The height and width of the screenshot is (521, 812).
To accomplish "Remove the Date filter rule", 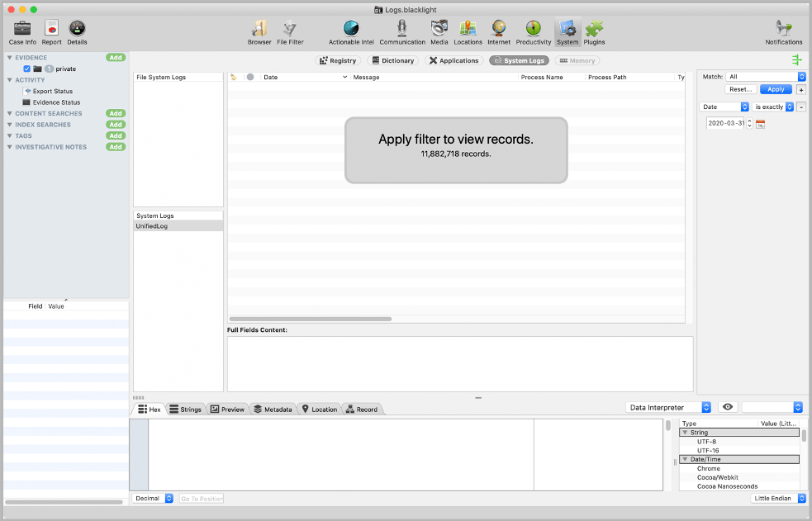I will pos(801,107).
